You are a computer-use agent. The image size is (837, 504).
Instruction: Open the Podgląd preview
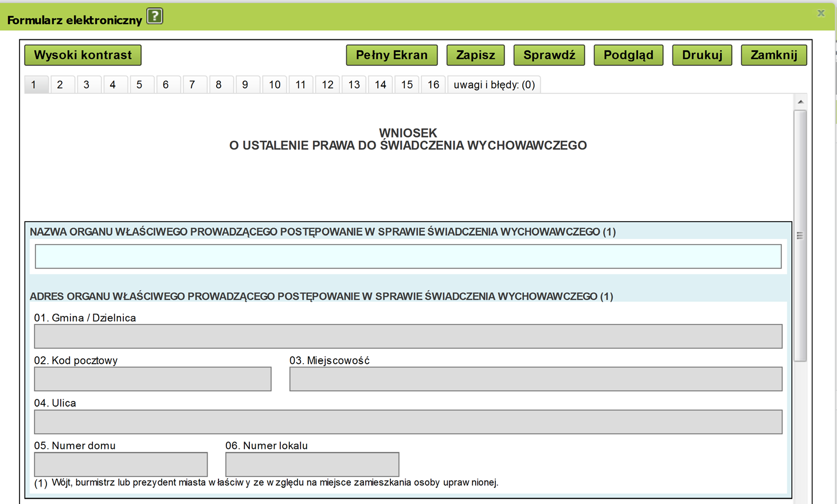pyautogui.click(x=628, y=55)
